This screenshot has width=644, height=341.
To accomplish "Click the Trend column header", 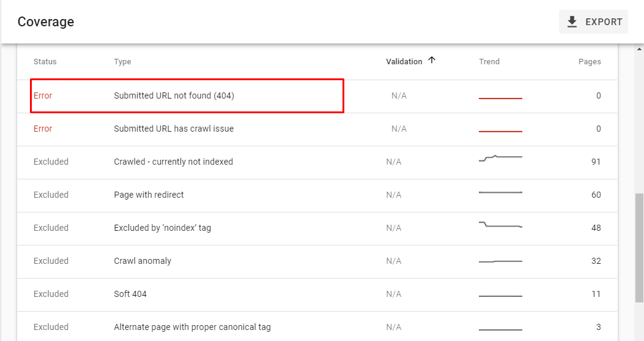I will [x=489, y=62].
